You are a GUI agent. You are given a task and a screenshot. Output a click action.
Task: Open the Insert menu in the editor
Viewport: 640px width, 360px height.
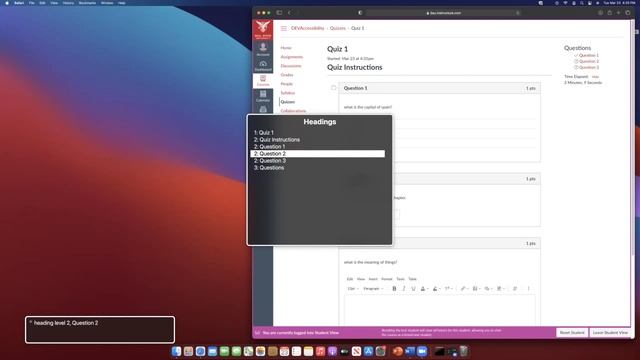373,279
